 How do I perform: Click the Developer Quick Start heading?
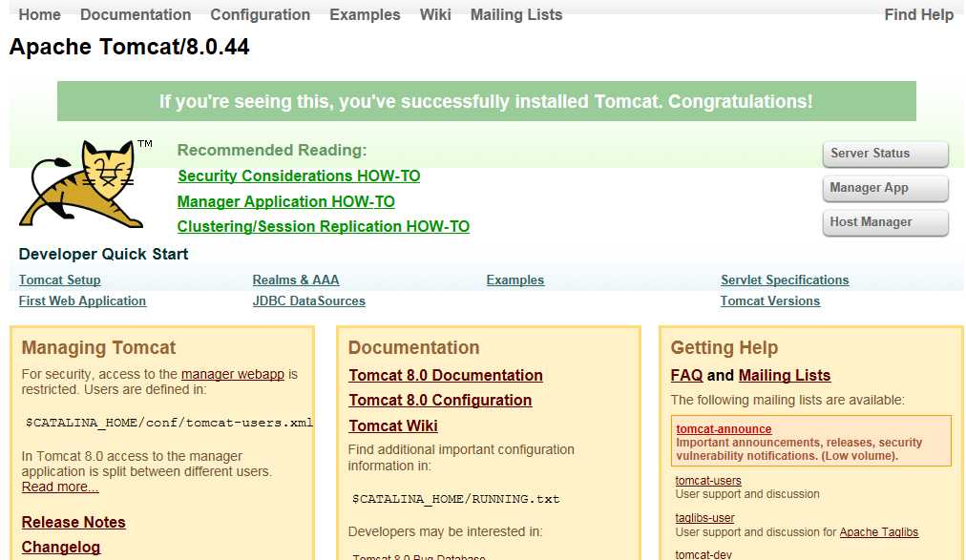(103, 254)
